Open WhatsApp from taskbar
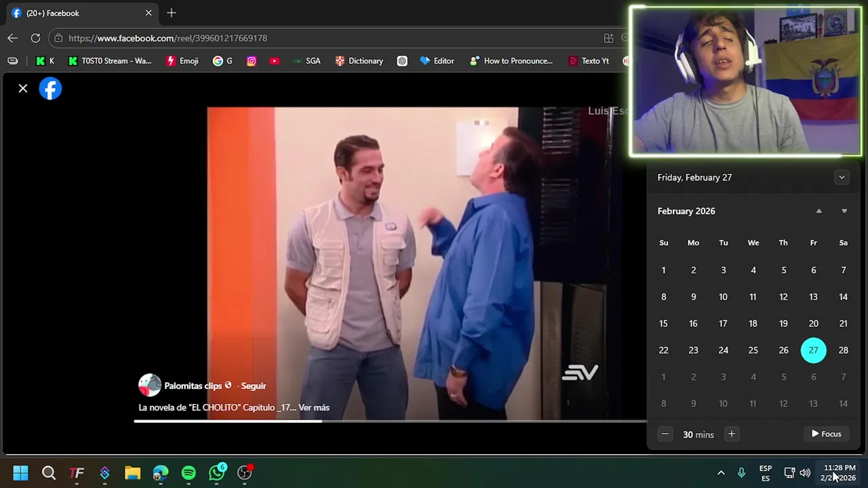This screenshot has height=488, width=868. pos(217,473)
